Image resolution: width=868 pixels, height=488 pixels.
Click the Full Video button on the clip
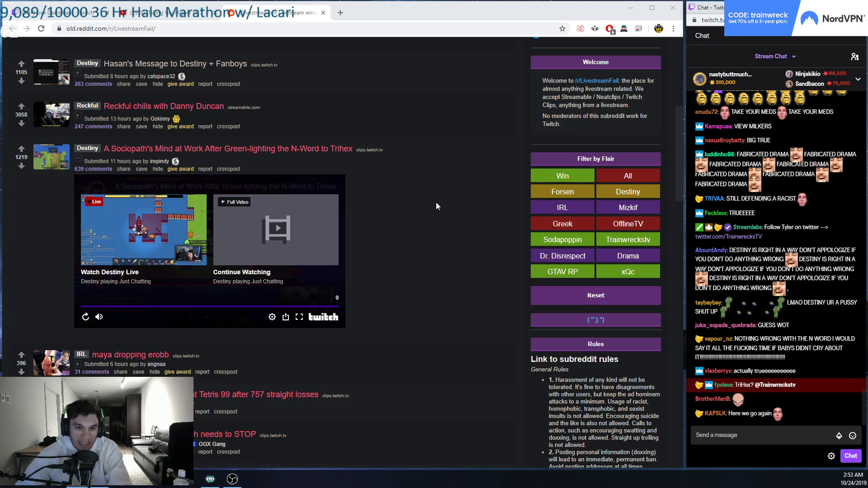click(x=234, y=202)
